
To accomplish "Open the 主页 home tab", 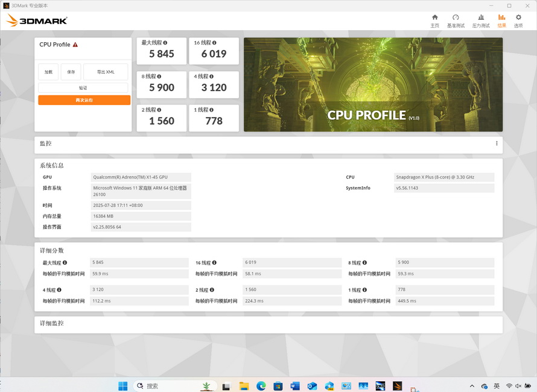I will tap(434, 21).
